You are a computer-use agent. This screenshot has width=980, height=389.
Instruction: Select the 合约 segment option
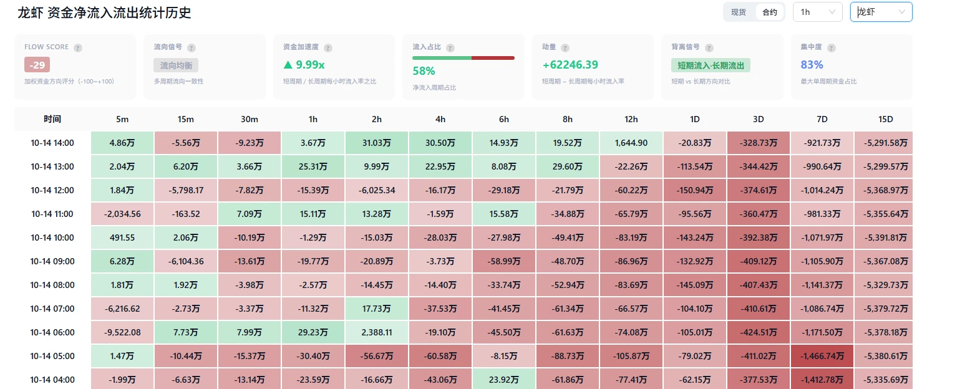770,12
